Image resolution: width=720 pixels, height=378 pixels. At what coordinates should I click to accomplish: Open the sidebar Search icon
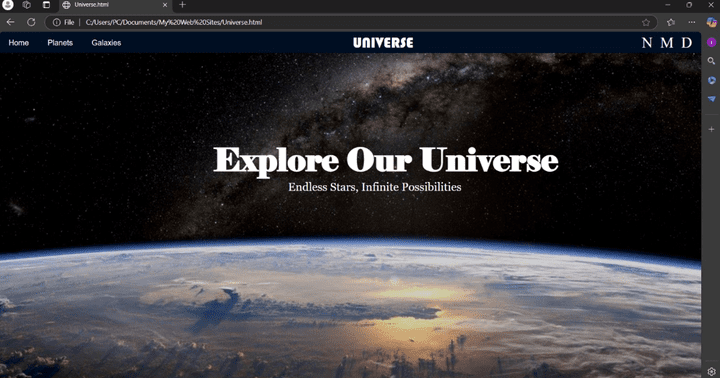[x=711, y=61]
